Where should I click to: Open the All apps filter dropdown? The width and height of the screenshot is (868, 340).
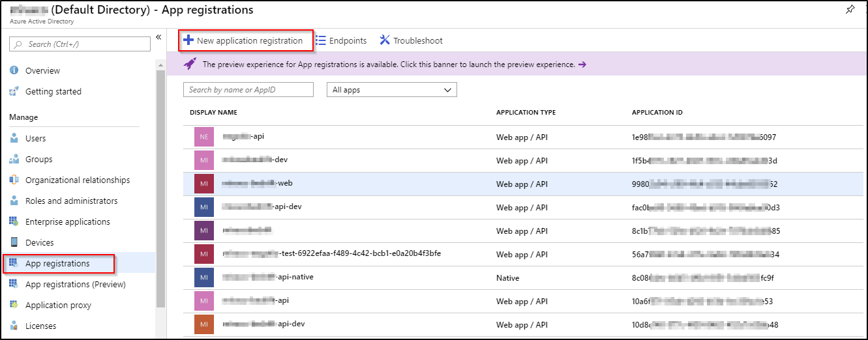(391, 90)
